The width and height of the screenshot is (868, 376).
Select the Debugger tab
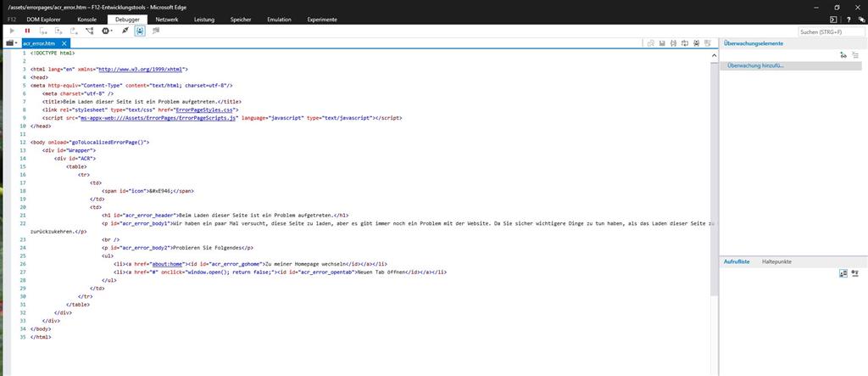click(127, 20)
